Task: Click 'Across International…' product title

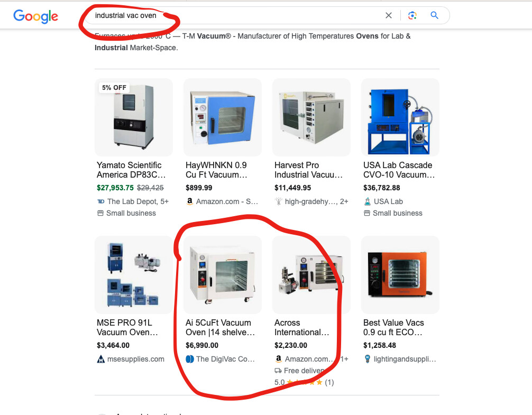Action: pyautogui.click(x=301, y=327)
